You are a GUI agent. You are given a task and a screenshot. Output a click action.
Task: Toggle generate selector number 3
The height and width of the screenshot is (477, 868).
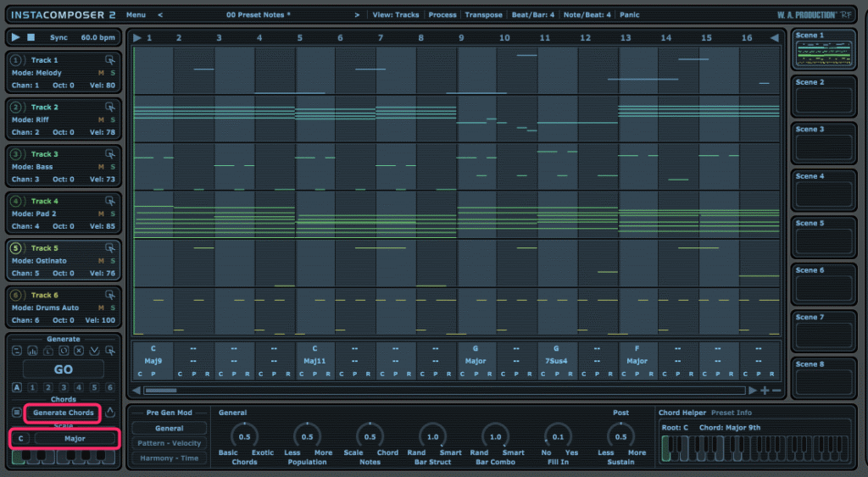coord(63,387)
